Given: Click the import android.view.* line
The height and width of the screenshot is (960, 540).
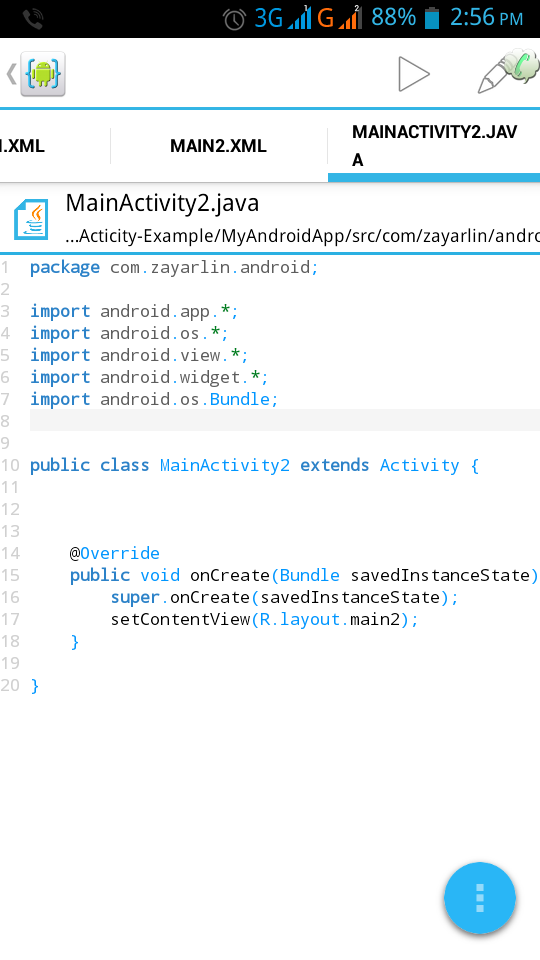Looking at the screenshot, I should coord(139,355).
